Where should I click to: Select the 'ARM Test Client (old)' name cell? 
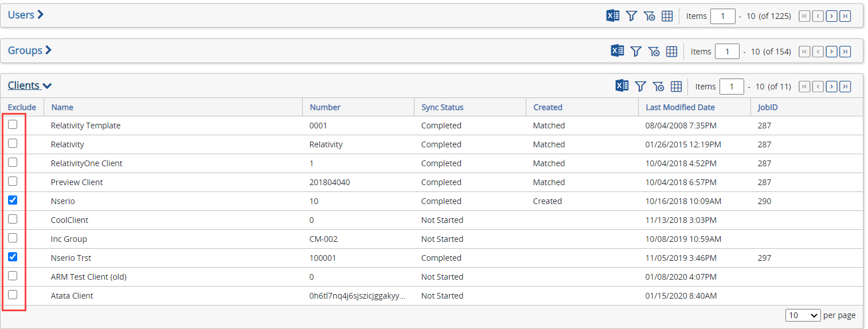[x=89, y=277]
